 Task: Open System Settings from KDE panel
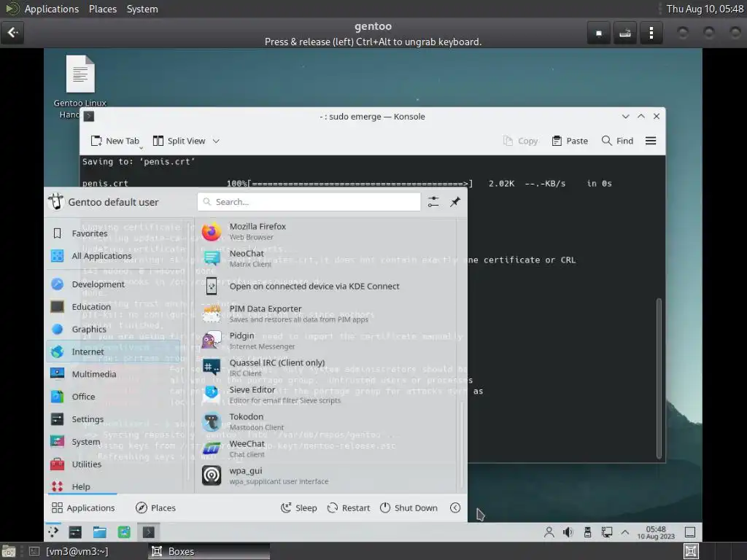point(75,532)
